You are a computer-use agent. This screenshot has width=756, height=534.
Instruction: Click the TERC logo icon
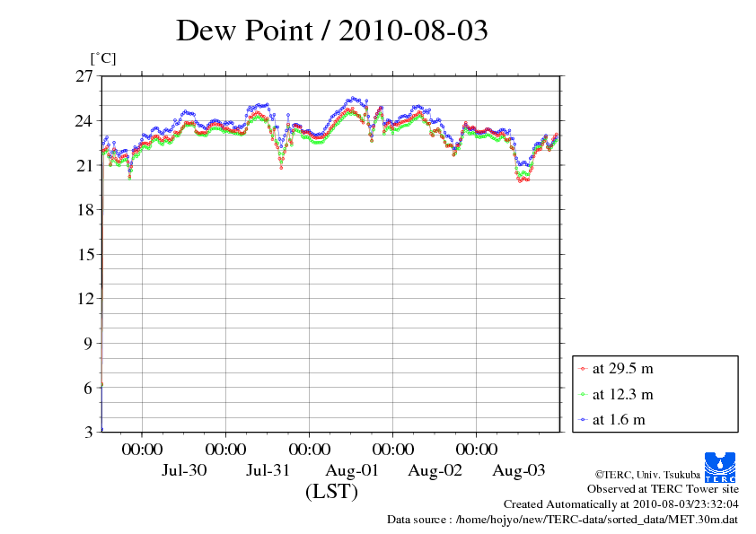[720, 467]
